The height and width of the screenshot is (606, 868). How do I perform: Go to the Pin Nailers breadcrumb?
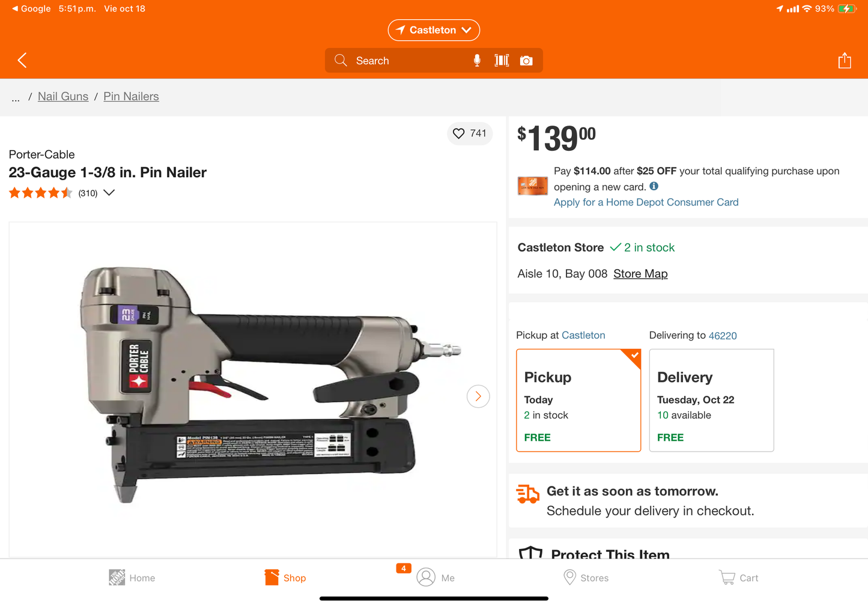[131, 97]
